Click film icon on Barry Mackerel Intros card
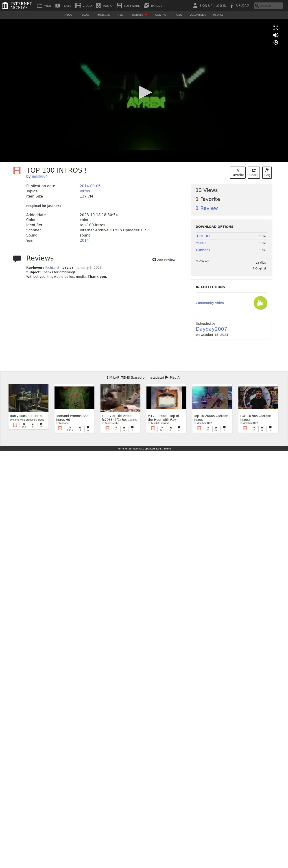 15,425
